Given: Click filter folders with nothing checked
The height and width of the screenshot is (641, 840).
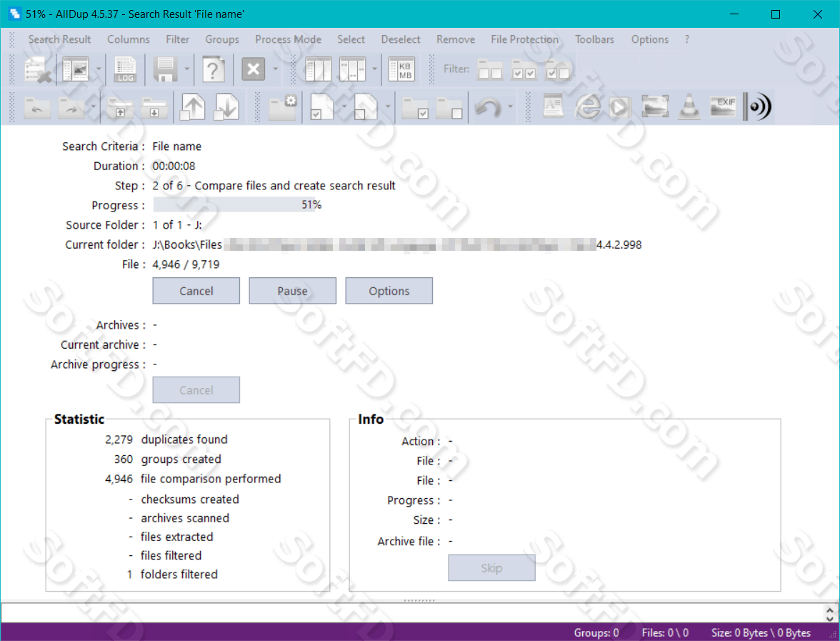Looking at the screenshot, I should 490,70.
